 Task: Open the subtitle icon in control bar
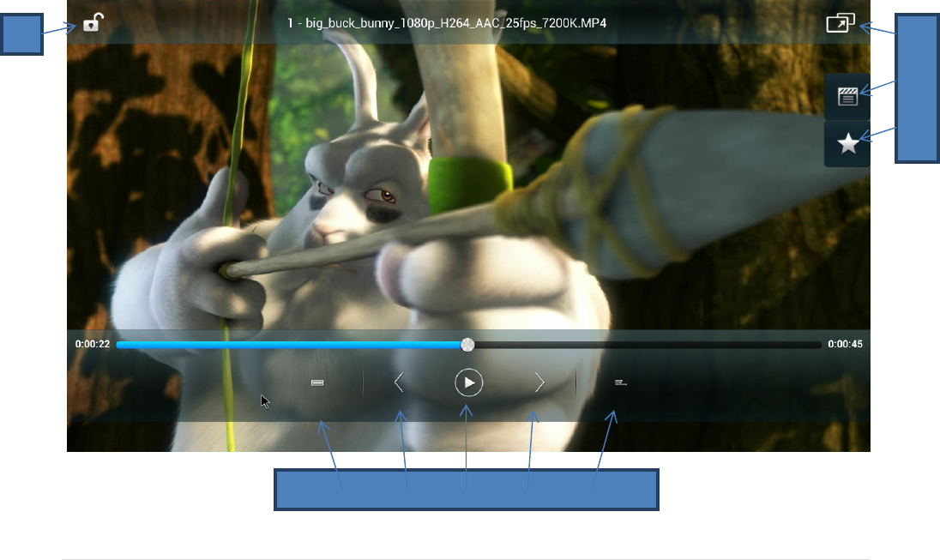click(x=317, y=382)
